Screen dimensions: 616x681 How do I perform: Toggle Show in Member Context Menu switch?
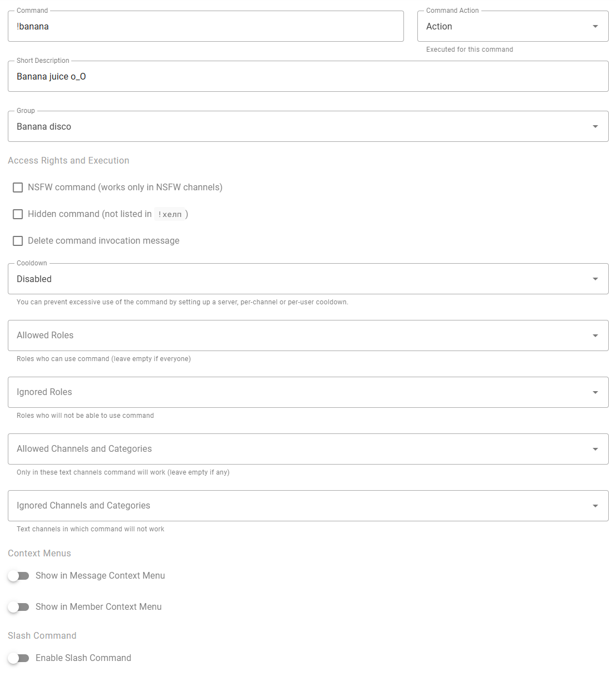point(18,607)
